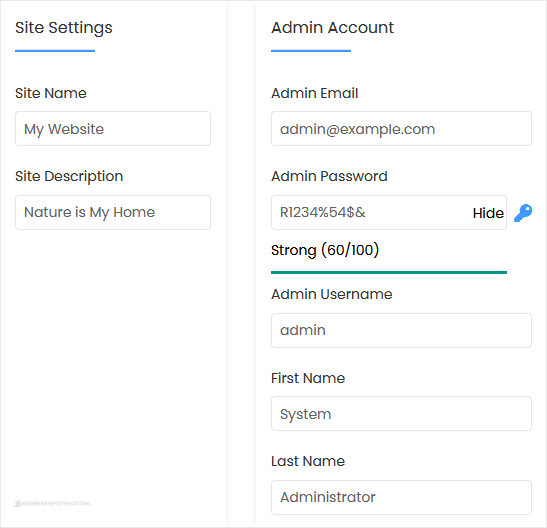Focus the Last Name field showing Administrator
The image size is (547, 528).
(401, 497)
